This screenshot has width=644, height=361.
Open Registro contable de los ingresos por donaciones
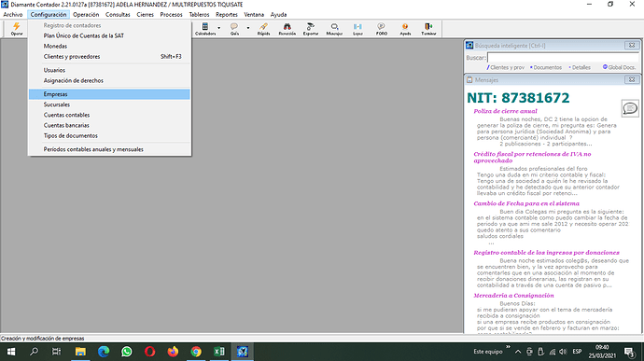tap(546, 253)
